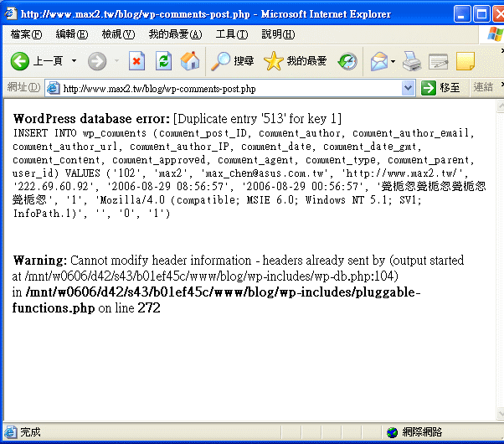
Task: Open the 我的最愛(A) menu
Action: 175,34
